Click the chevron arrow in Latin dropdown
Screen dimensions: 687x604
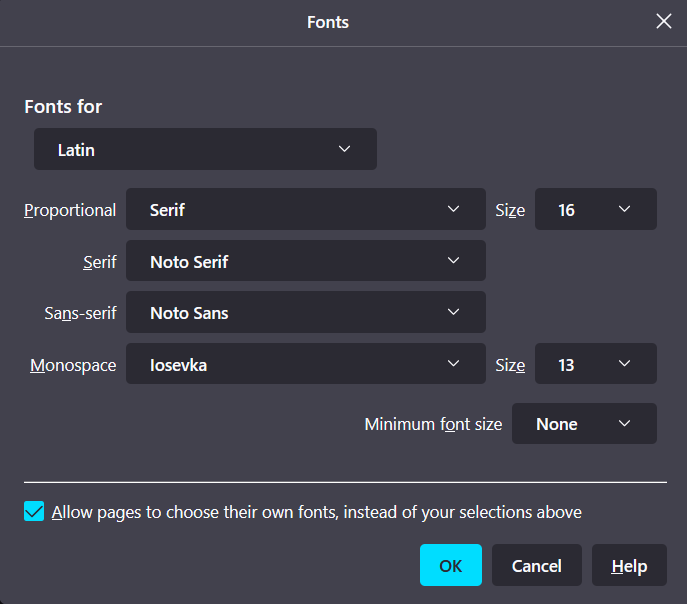(345, 149)
